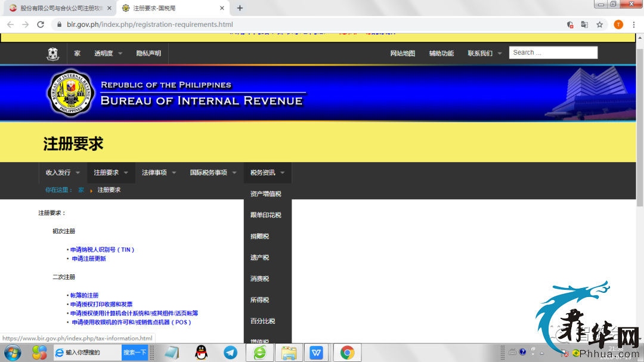Click the page vertical scrollbar thumb
This screenshot has height=362, width=644.
640,128
